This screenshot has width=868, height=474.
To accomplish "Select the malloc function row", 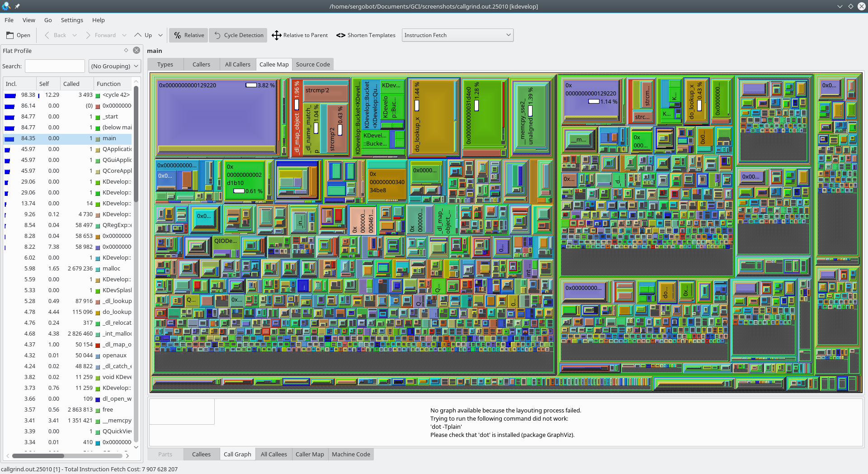I will pos(111,269).
